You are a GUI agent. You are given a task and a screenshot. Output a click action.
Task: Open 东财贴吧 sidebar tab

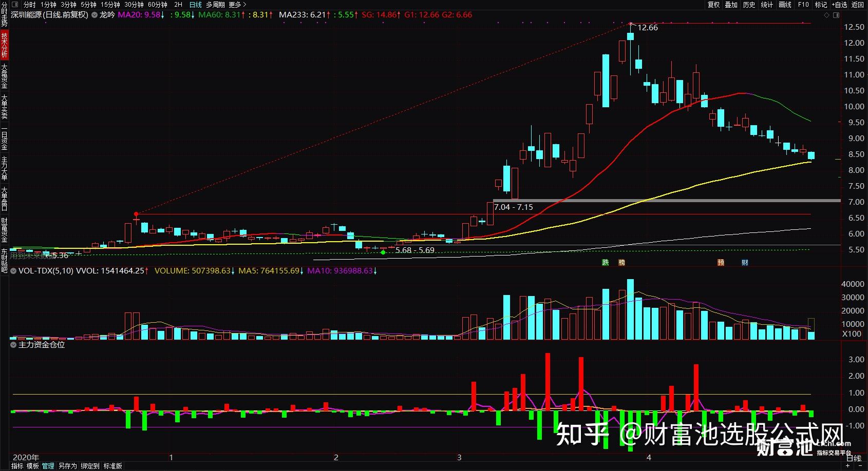[x=4, y=261]
